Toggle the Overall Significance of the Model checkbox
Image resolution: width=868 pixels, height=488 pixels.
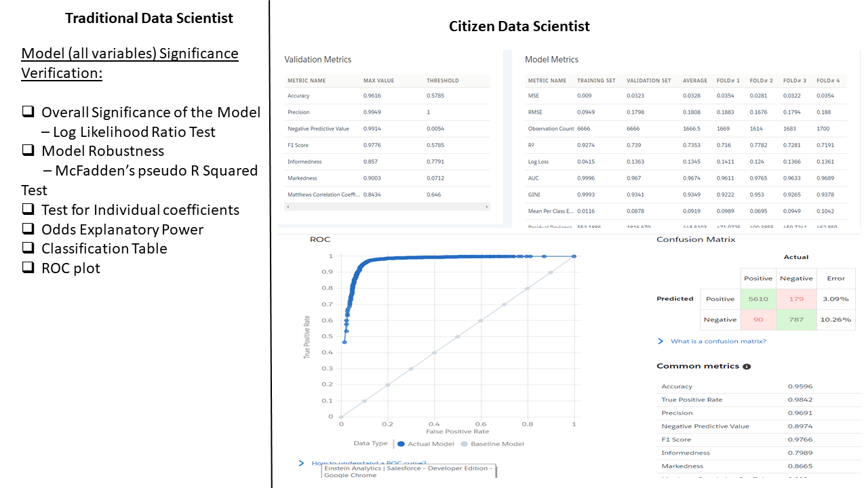point(28,113)
